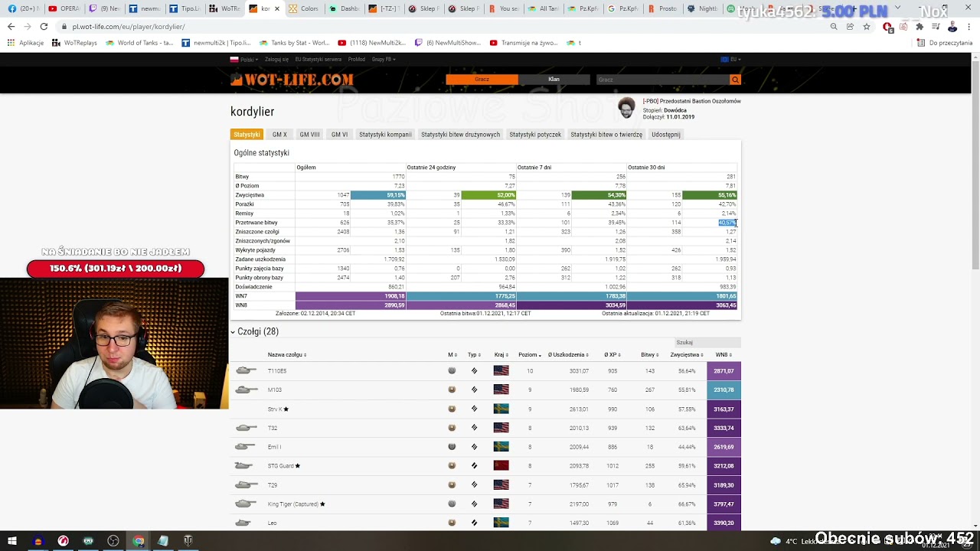Viewport: 980px width, 551px height.
Task: Switch to the Statystyki tab
Action: click(x=247, y=135)
